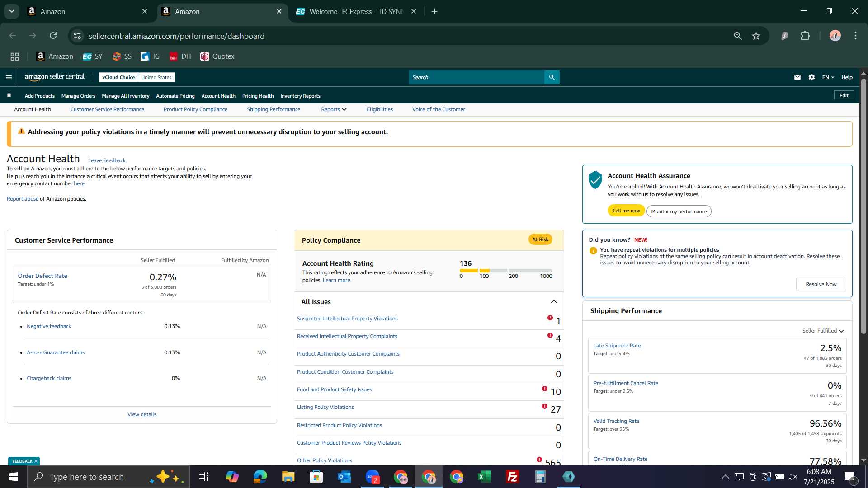Close the FEEDBACK tab widget
The image size is (868, 488).
tap(36, 461)
